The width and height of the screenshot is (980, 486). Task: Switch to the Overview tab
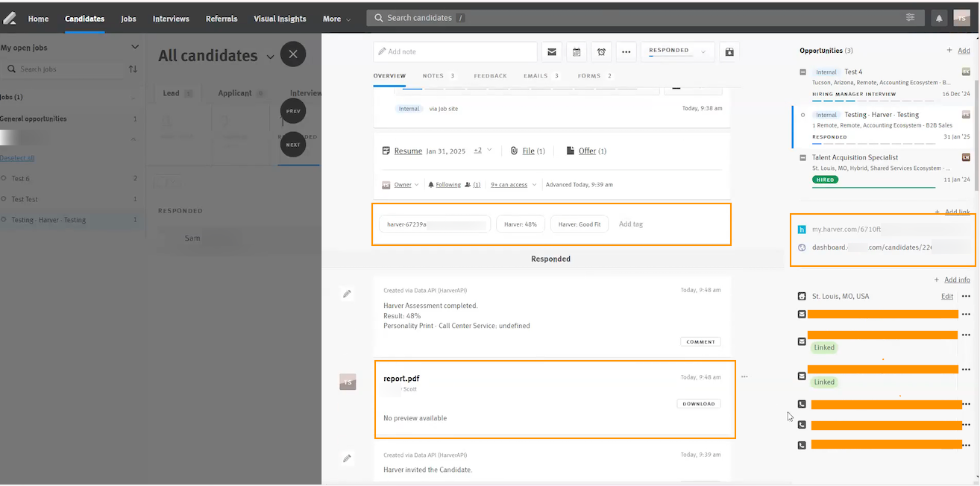click(x=389, y=76)
